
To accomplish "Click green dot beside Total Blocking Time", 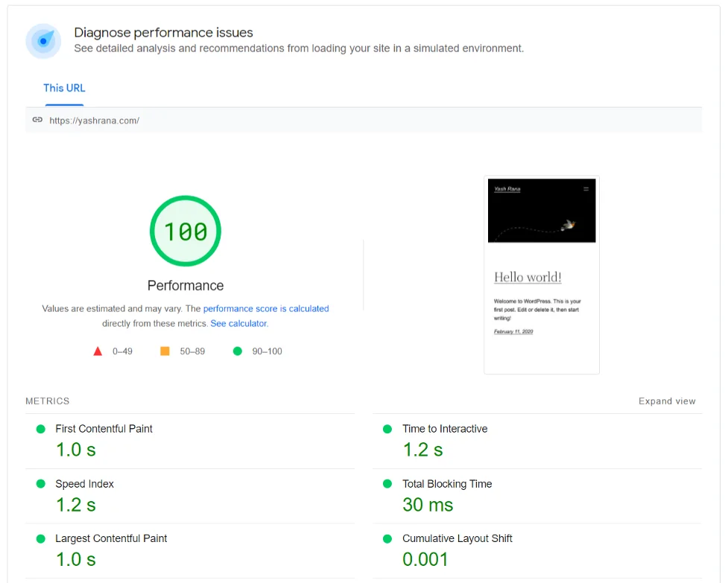I will coord(387,484).
